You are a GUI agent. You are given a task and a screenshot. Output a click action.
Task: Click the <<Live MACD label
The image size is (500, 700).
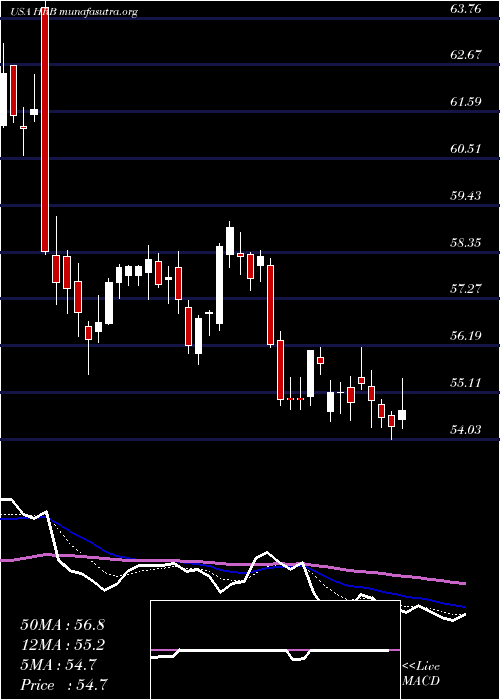(x=421, y=674)
